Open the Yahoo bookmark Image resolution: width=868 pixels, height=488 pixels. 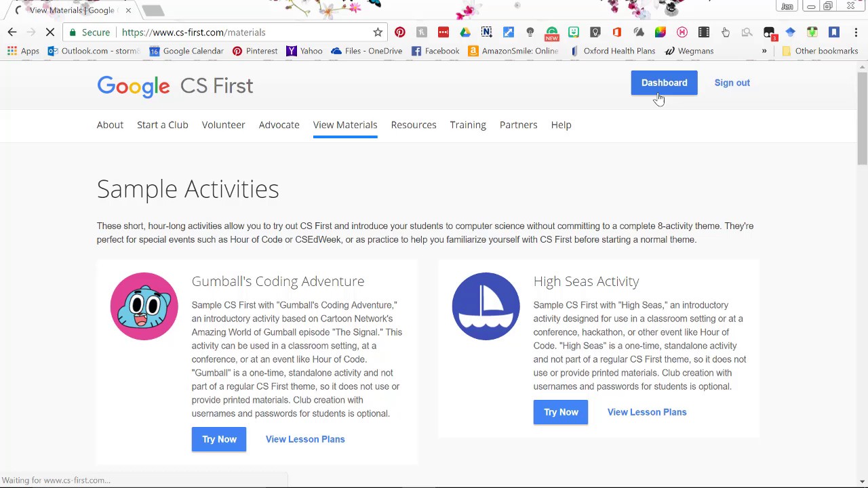pos(304,51)
